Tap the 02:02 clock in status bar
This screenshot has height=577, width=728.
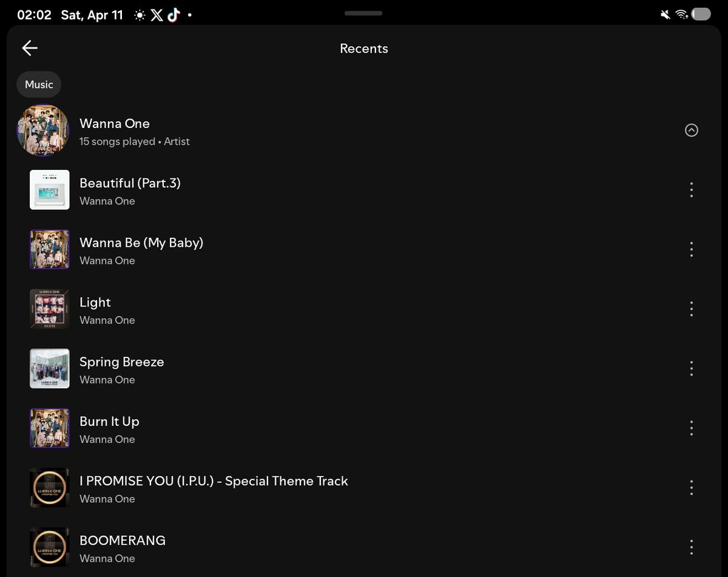[x=34, y=15]
